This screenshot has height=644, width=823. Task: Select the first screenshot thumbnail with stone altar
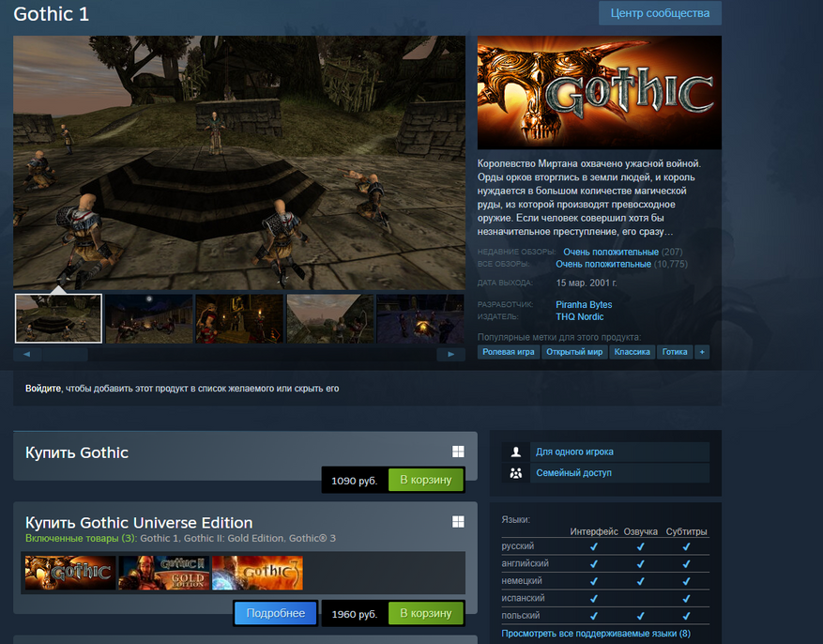[58, 318]
